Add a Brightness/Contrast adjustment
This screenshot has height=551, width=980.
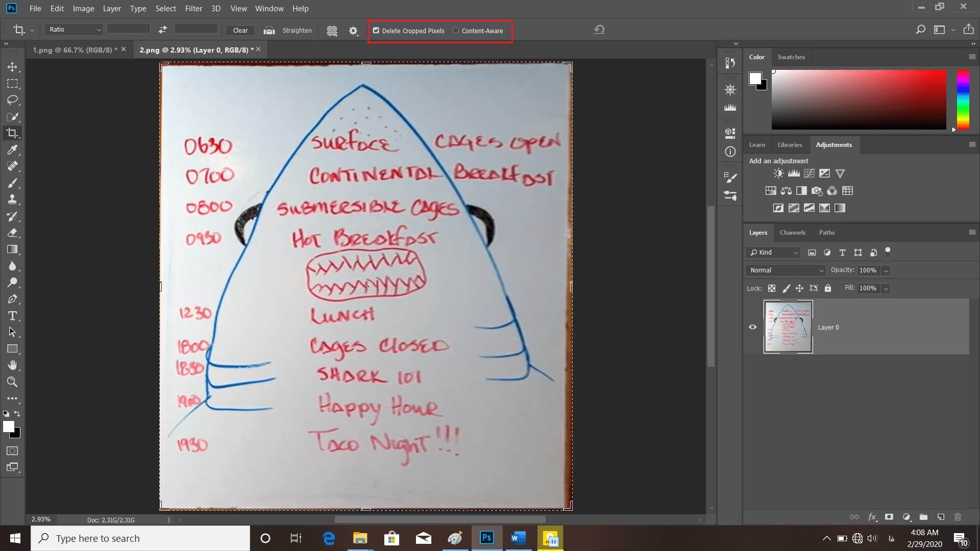point(778,173)
